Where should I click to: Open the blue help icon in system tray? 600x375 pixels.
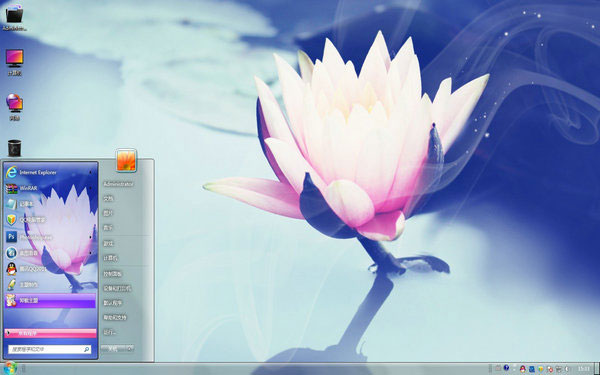pyautogui.click(x=506, y=368)
